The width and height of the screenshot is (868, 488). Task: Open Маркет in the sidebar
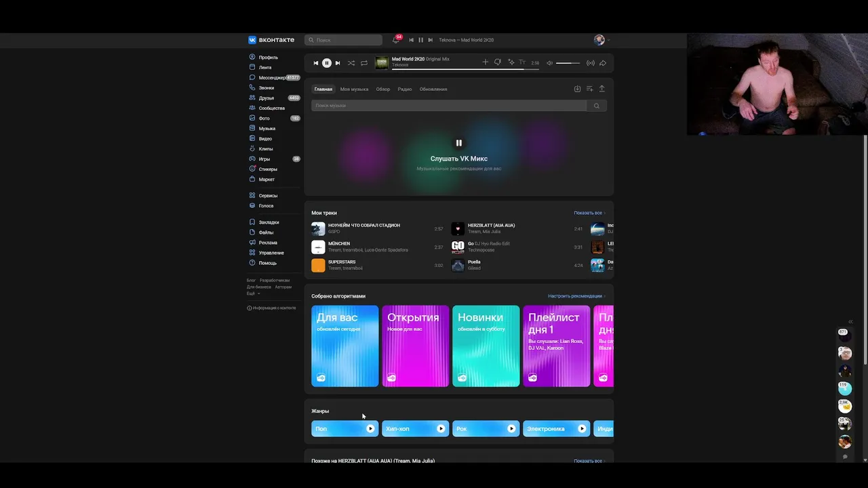[267, 180]
